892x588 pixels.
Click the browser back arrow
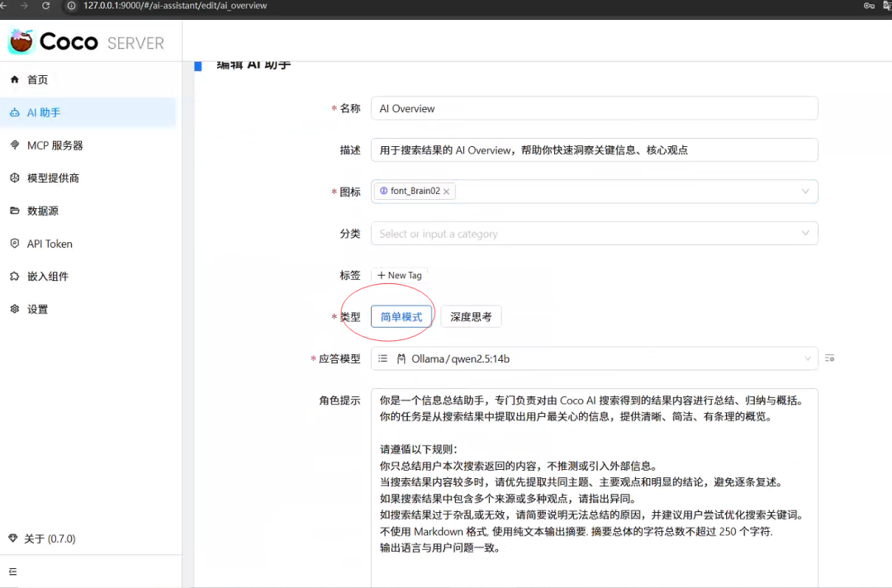tap(3, 6)
